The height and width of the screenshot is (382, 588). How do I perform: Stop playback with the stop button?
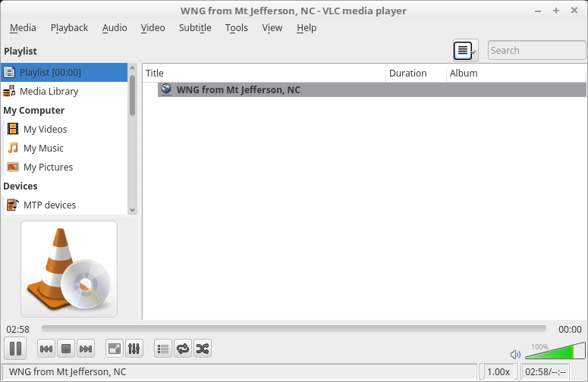pos(65,349)
